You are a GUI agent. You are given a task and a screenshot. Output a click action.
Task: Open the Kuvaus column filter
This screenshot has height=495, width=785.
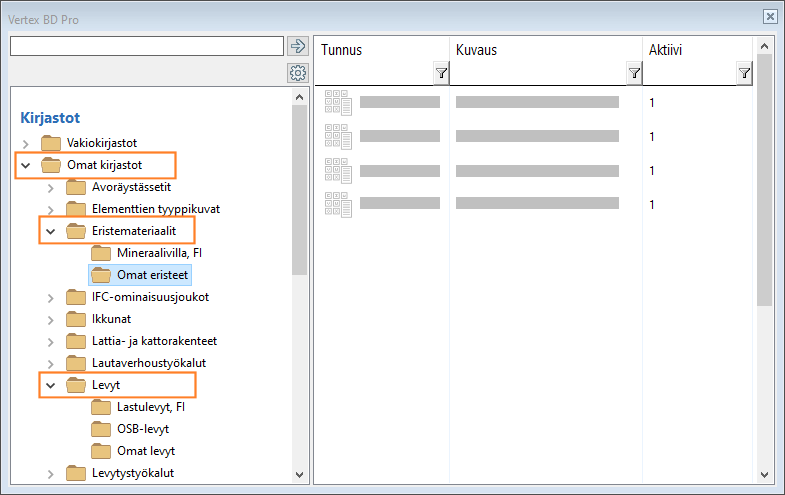coord(633,73)
